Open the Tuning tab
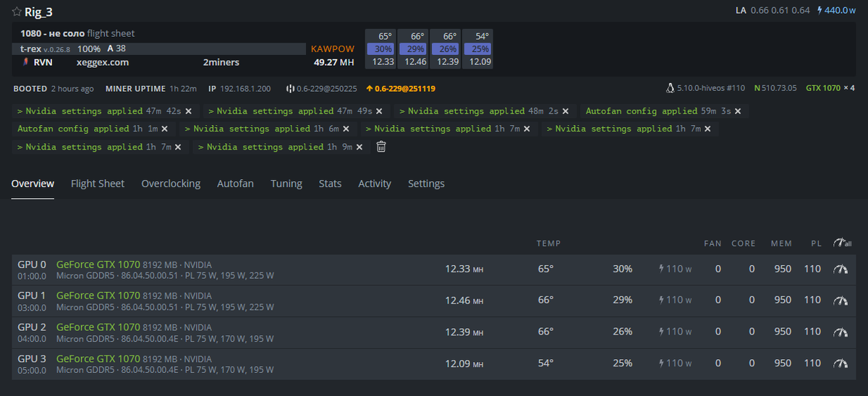The image size is (868, 396). click(286, 184)
